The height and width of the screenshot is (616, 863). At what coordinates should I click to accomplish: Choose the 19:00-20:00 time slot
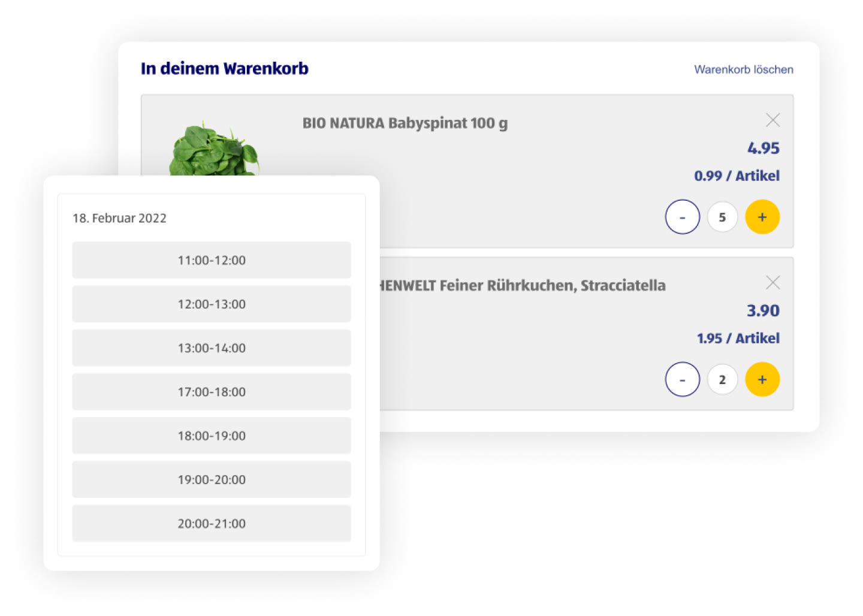point(211,479)
